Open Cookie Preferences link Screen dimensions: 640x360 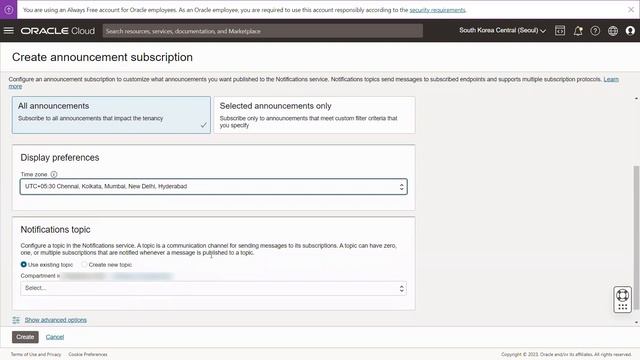coord(88,354)
